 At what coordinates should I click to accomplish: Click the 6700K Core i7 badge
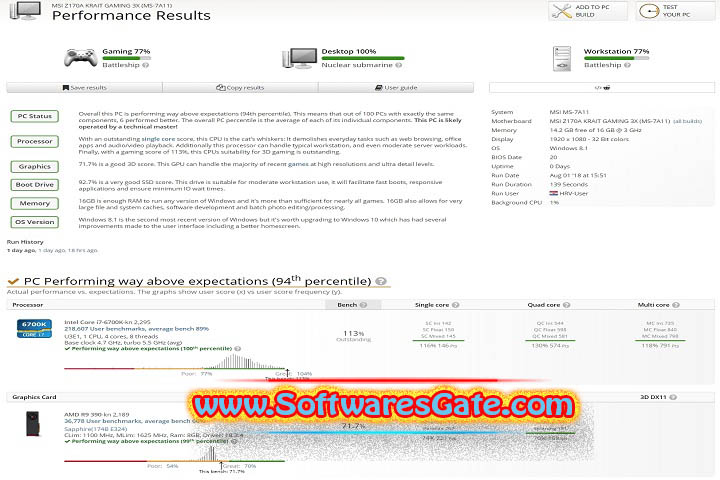pyautogui.click(x=34, y=328)
